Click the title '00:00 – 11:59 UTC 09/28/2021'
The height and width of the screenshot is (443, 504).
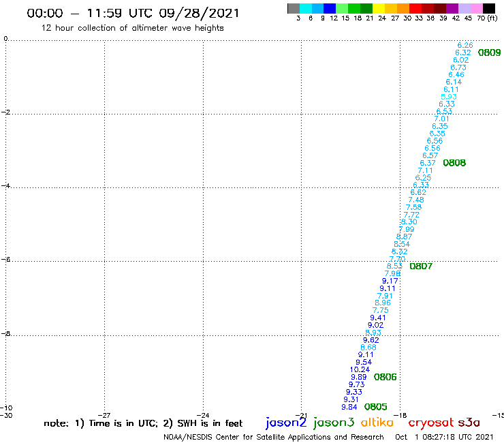(x=133, y=14)
